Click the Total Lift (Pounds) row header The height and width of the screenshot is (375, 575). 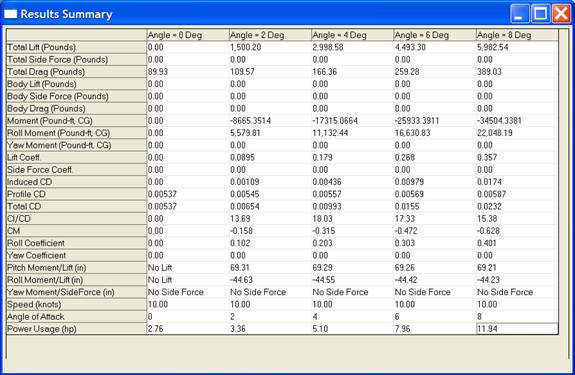point(76,47)
